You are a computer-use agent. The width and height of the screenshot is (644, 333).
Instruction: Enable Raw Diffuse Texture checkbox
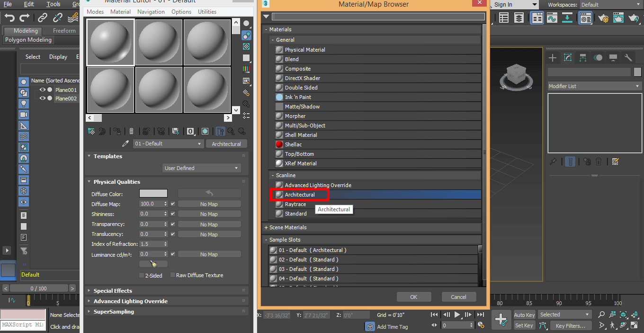pyautogui.click(x=172, y=275)
